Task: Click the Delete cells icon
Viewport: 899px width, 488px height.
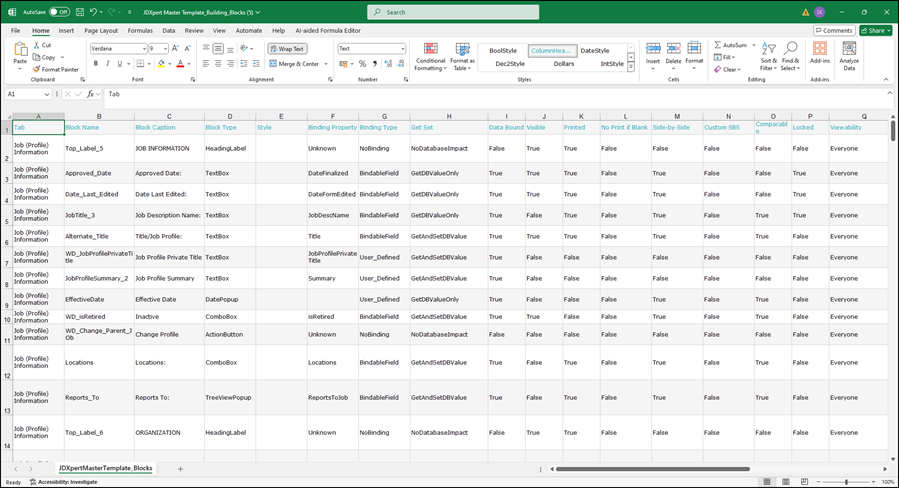Action: 674,49
